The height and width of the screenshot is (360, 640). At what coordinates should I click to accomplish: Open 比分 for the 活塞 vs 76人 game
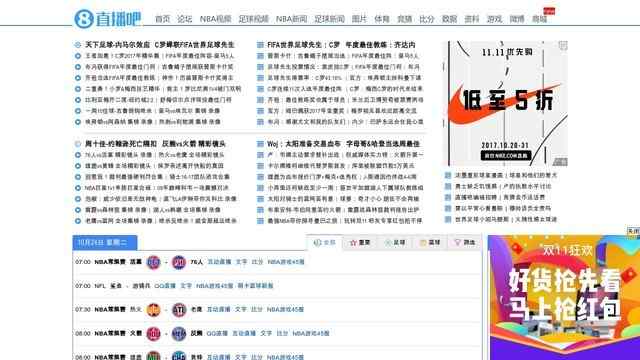[257, 262]
